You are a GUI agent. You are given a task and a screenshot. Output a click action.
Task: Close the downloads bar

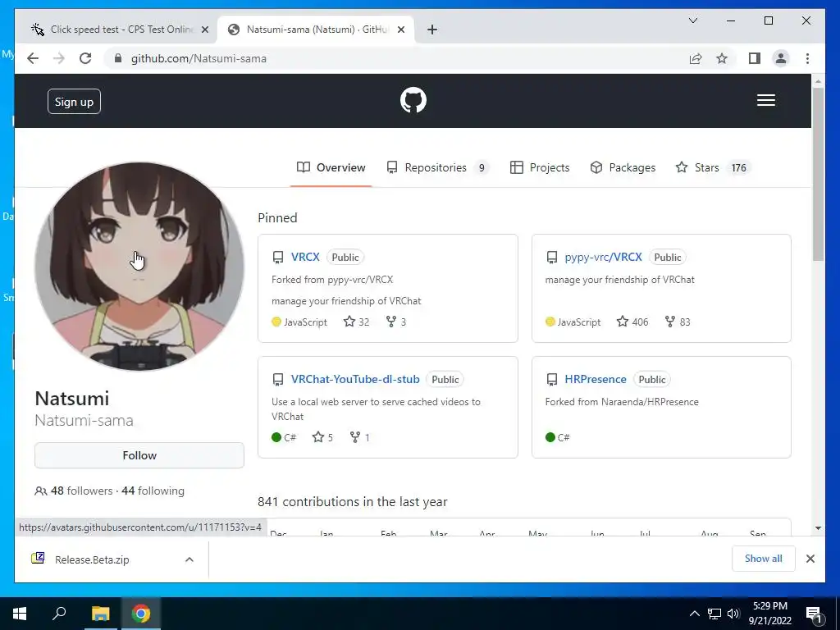810,559
